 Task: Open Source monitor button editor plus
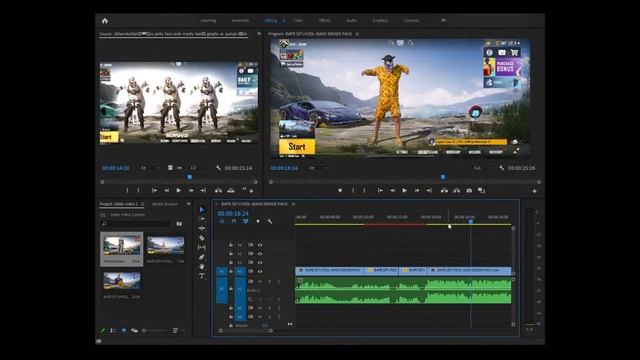(x=251, y=191)
